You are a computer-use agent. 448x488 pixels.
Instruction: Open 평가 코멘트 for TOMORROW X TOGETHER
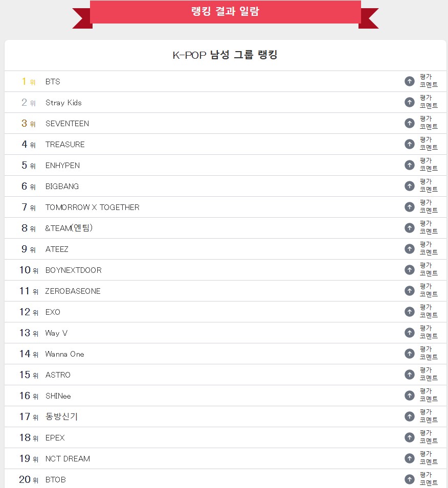coord(429,206)
